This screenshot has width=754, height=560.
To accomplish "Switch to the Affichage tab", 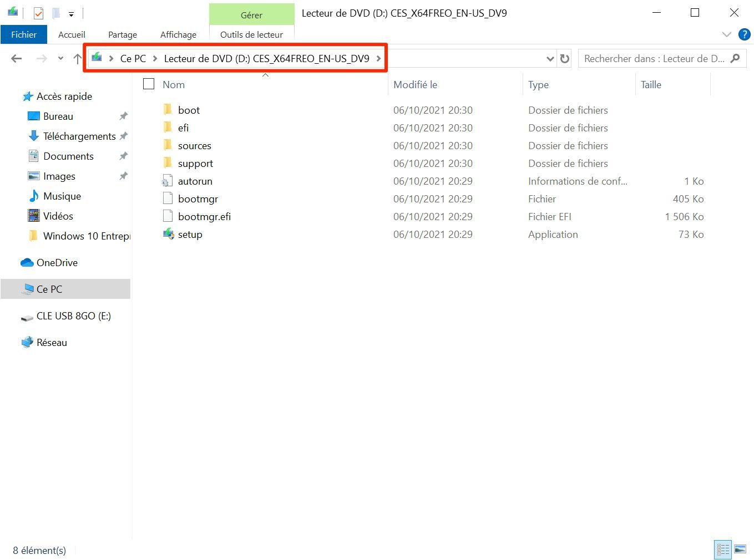I will click(x=178, y=34).
